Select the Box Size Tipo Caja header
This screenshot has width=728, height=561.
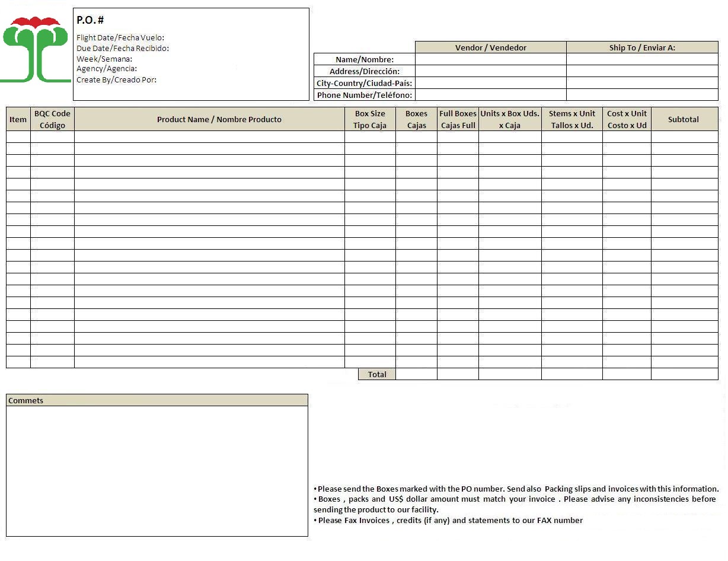click(x=370, y=119)
